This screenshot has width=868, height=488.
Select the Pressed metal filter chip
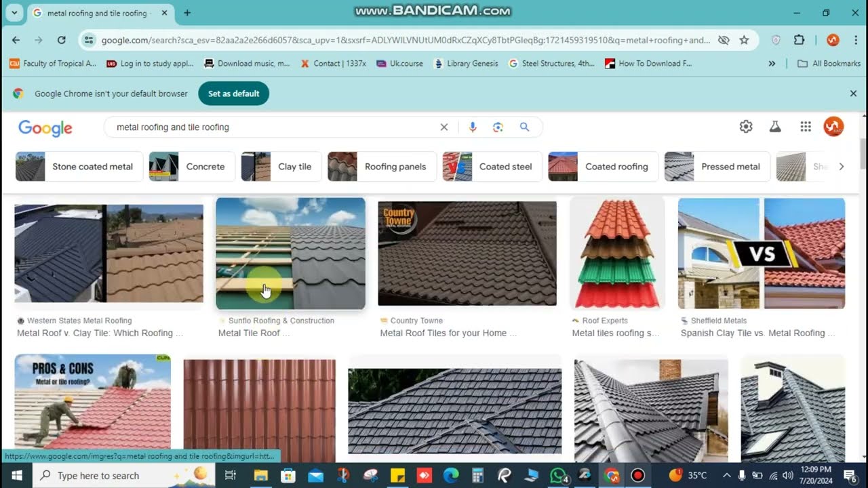[x=717, y=166]
